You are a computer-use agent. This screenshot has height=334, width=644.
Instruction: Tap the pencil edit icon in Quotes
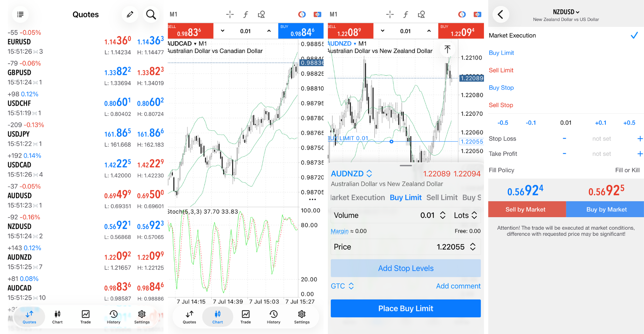(x=130, y=14)
